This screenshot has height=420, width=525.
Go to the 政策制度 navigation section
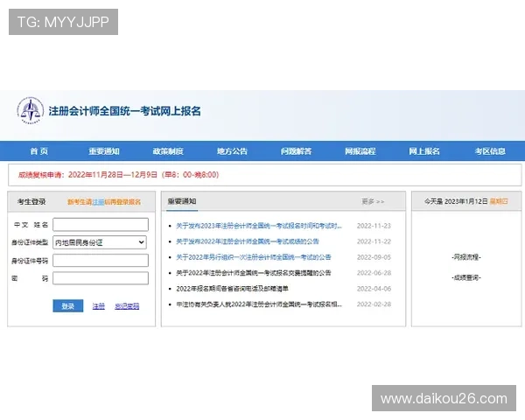[168, 151]
